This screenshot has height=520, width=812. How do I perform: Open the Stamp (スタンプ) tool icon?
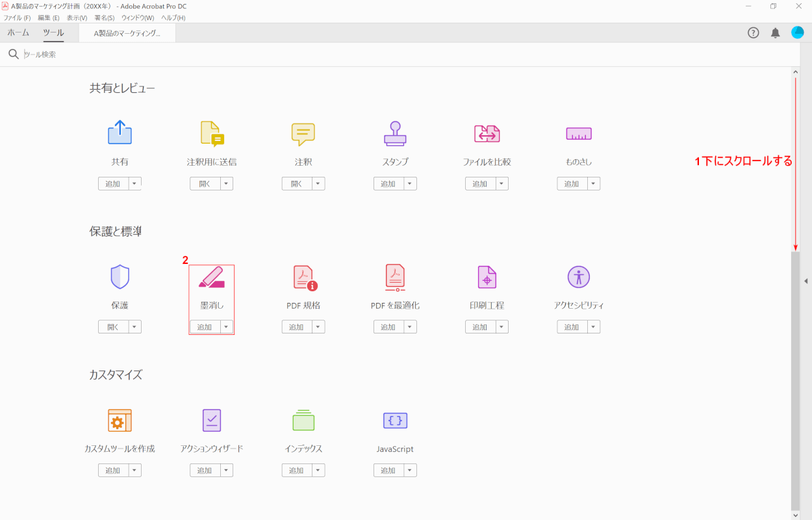[x=395, y=134]
